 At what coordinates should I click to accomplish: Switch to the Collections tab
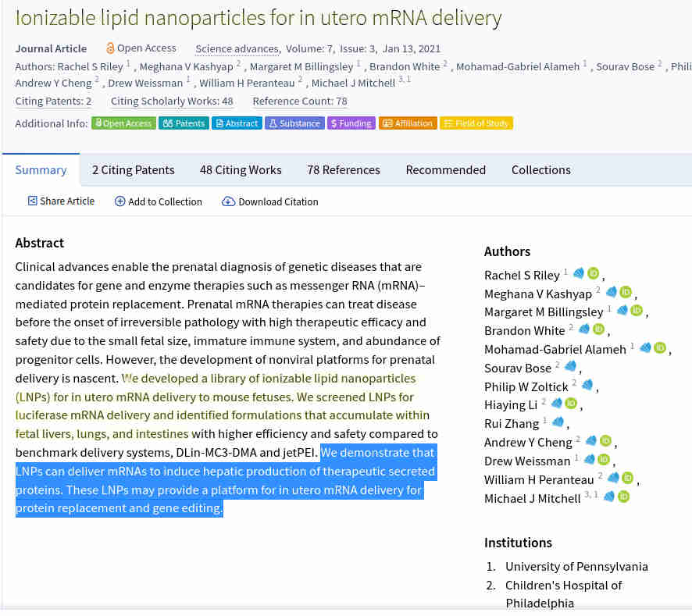[x=541, y=170]
